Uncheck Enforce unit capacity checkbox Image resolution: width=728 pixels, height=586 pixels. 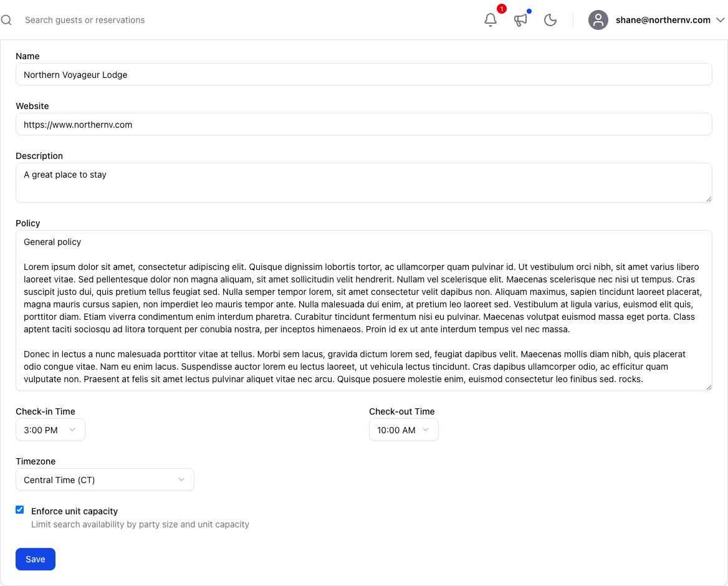19,510
